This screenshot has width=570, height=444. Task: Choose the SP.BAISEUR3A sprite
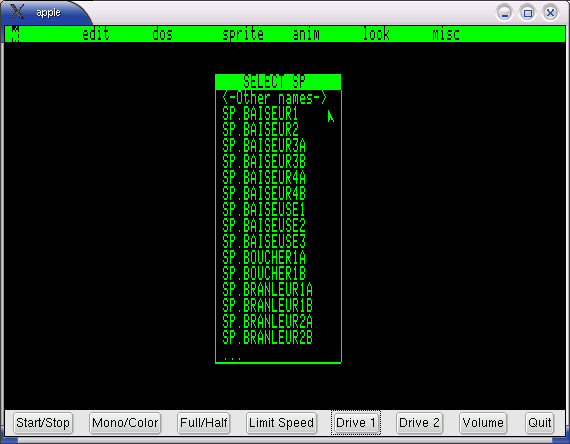point(264,146)
